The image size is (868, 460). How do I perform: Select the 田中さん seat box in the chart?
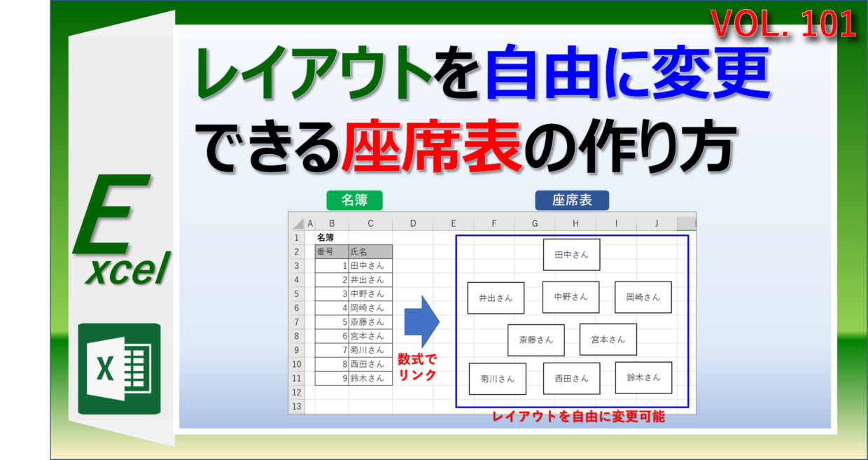point(572,255)
